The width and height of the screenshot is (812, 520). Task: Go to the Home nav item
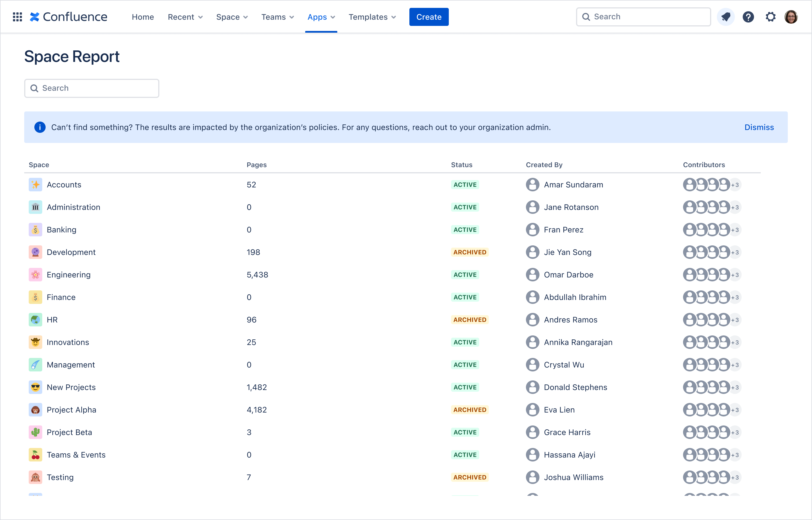coord(143,17)
